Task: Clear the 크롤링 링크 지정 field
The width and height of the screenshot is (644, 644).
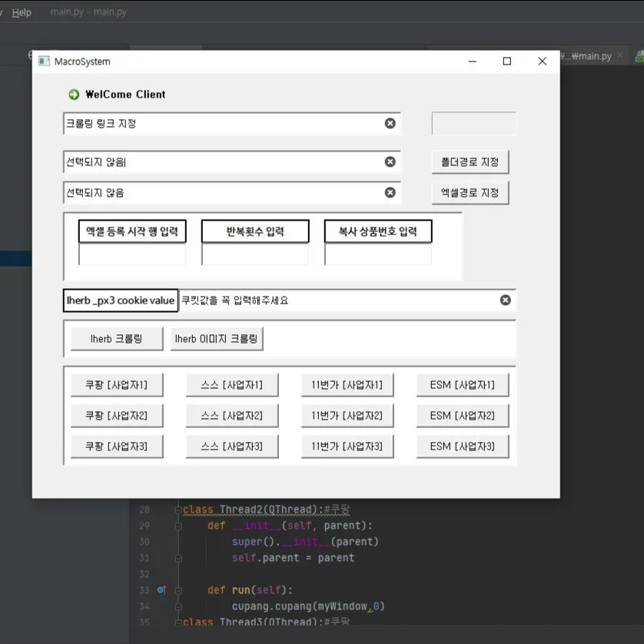Action: pyautogui.click(x=390, y=123)
